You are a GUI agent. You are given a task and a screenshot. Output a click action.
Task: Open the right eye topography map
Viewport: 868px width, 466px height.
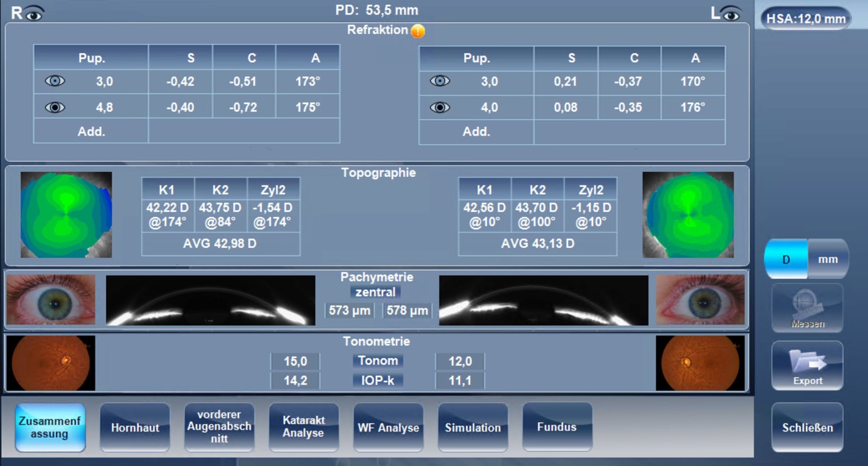[x=67, y=214]
